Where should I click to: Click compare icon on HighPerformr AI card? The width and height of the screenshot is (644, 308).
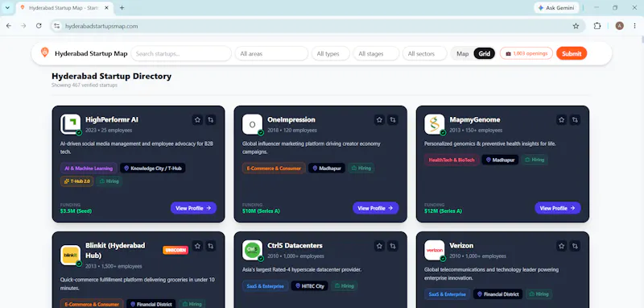point(211,119)
